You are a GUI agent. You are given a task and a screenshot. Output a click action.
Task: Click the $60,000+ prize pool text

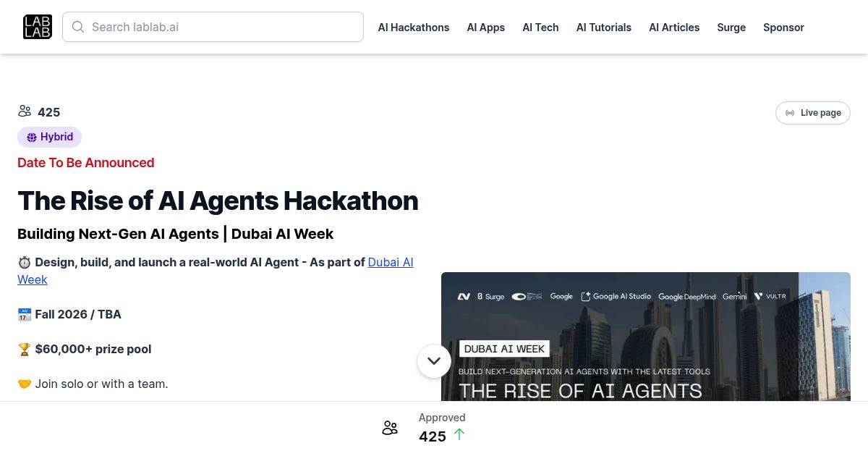point(93,349)
